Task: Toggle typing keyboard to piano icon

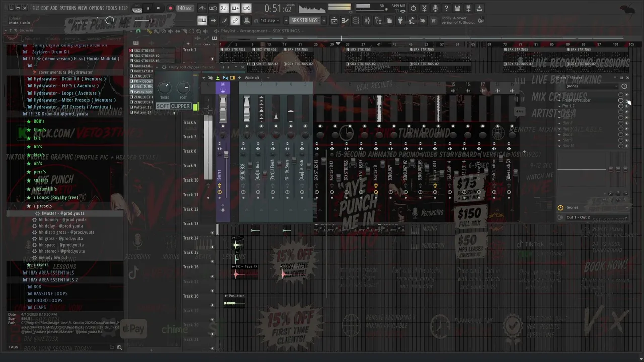Action: tap(202, 21)
